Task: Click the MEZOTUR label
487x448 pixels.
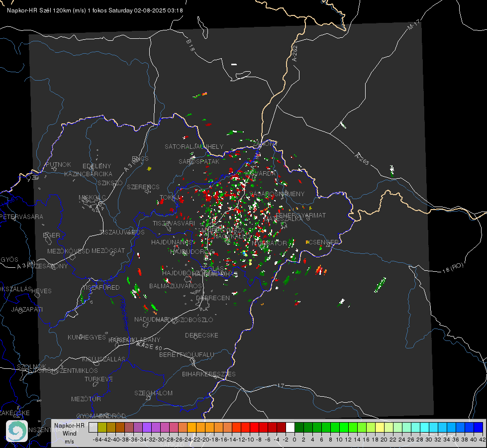Action: coord(86,399)
